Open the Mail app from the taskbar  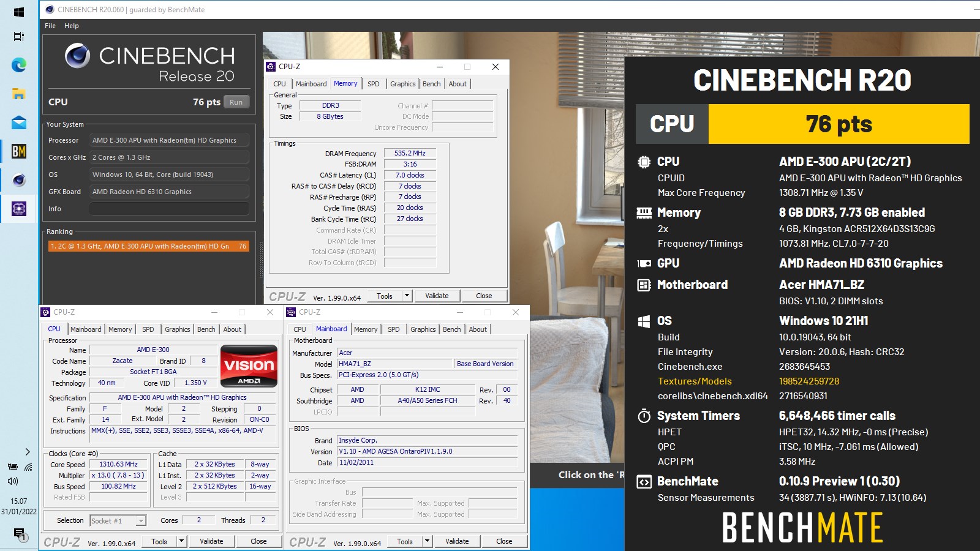click(x=18, y=122)
